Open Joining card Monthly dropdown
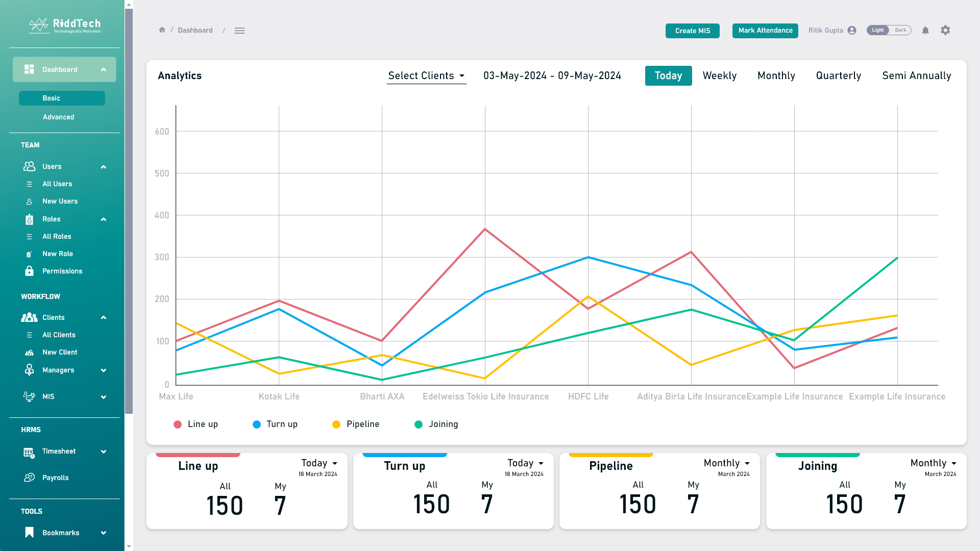This screenshot has height=551, width=980. point(934,463)
